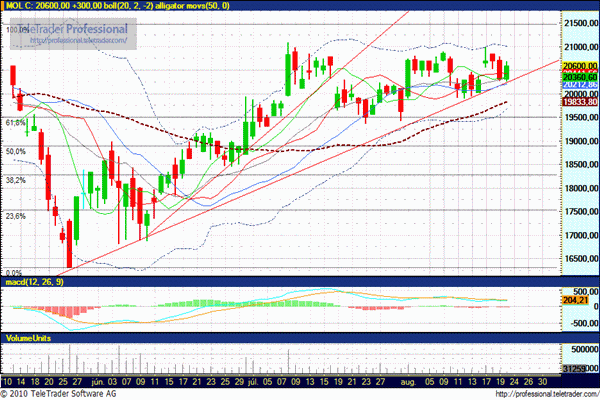Click the 16500,00 price axis label
The width and height of the screenshot is (600, 400).
tap(581, 259)
